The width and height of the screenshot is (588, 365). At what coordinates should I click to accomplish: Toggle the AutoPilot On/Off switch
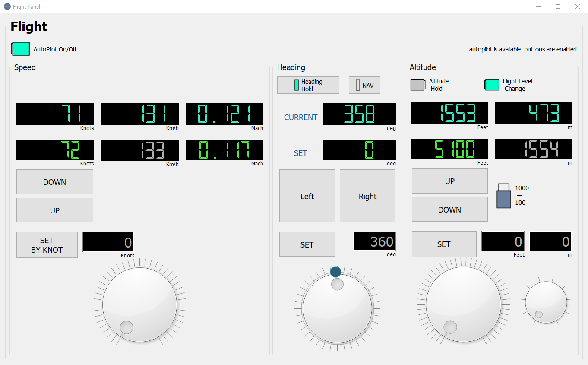click(21, 49)
